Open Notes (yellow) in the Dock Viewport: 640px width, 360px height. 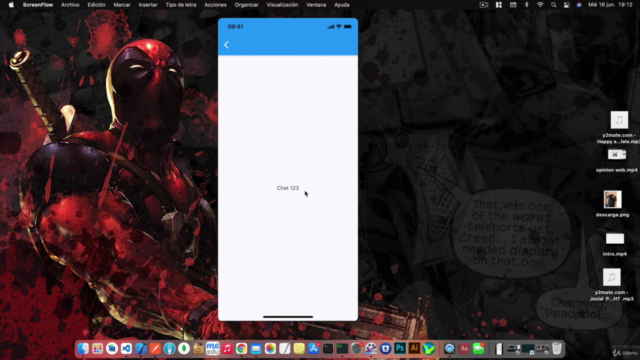pos(299,348)
